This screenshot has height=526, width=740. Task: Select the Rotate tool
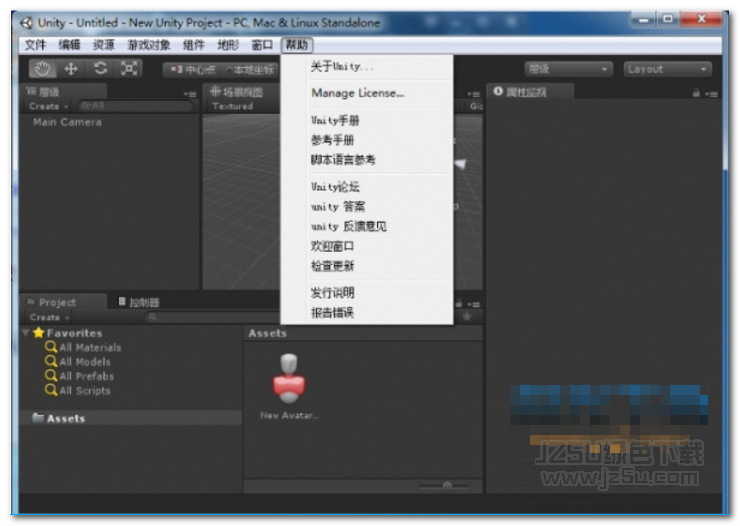pyautogui.click(x=100, y=69)
